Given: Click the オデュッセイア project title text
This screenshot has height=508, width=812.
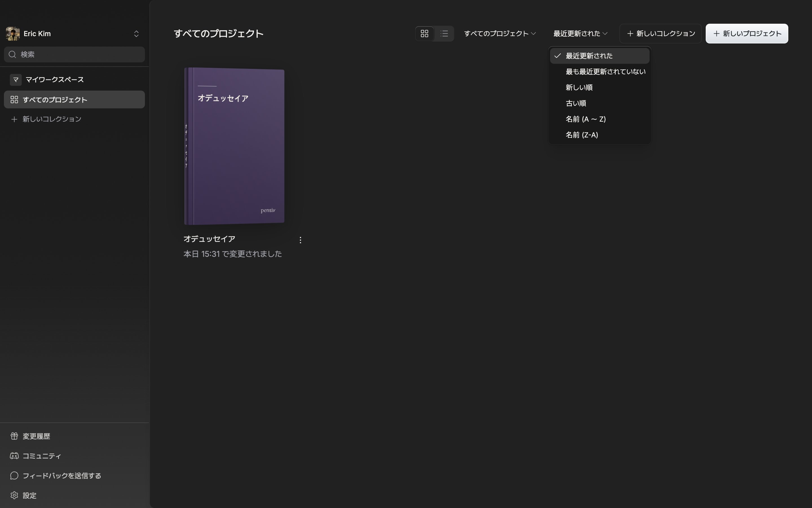Looking at the screenshot, I should tap(209, 239).
